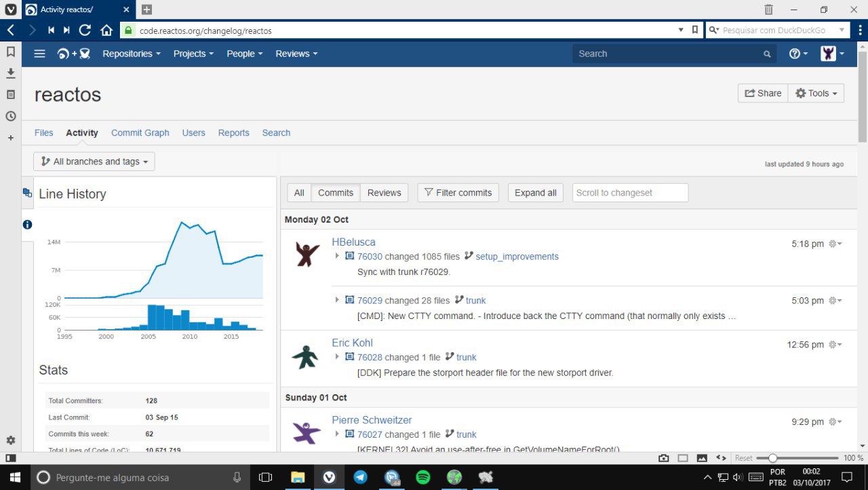
Task: Switch to the Reports tab
Action: click(x=234, y=133)
